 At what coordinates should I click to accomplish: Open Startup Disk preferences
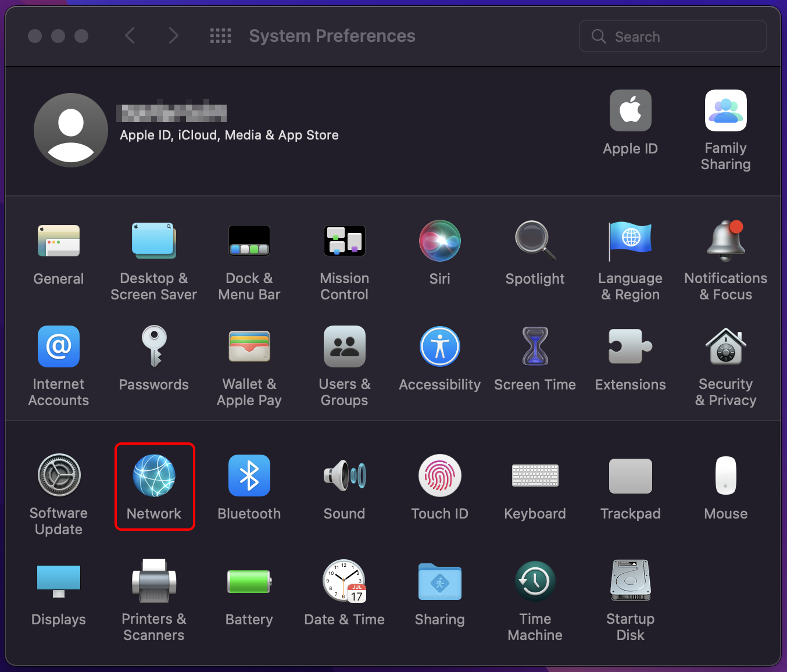pos(630,593)
